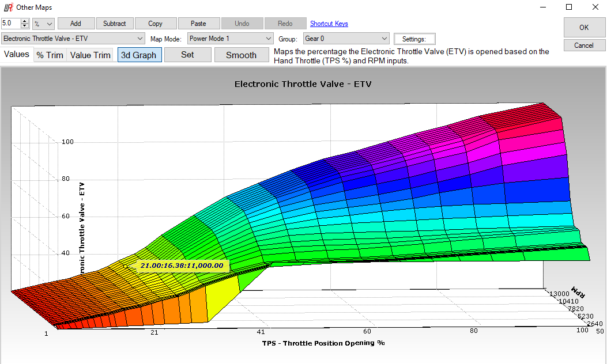Confirm changes with the OK button
Viewport: 607px width, 364px height.
point(583,27)
